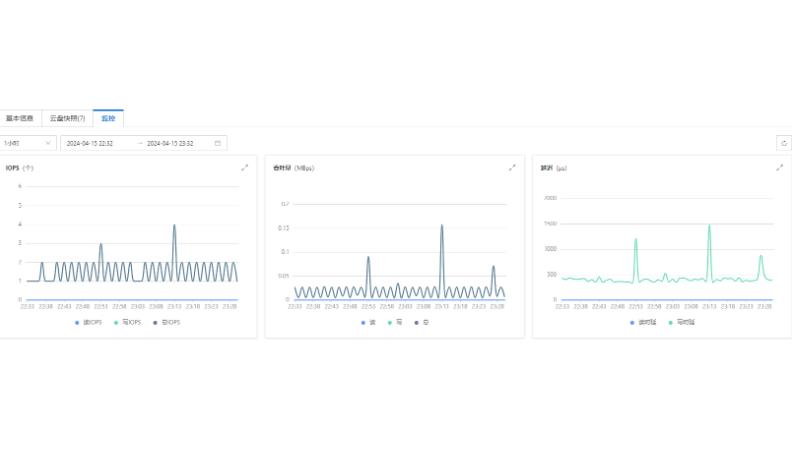Select the 监控 monitoring tab
The width and height of the screenshot is (792, 450).
108,118
